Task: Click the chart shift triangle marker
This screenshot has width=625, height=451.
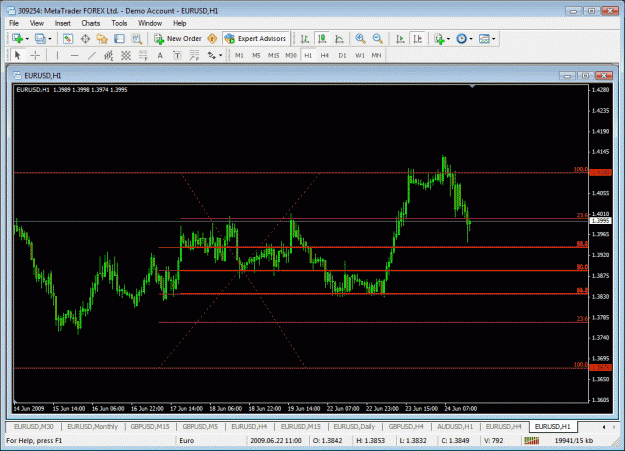Action: [472, 86]
